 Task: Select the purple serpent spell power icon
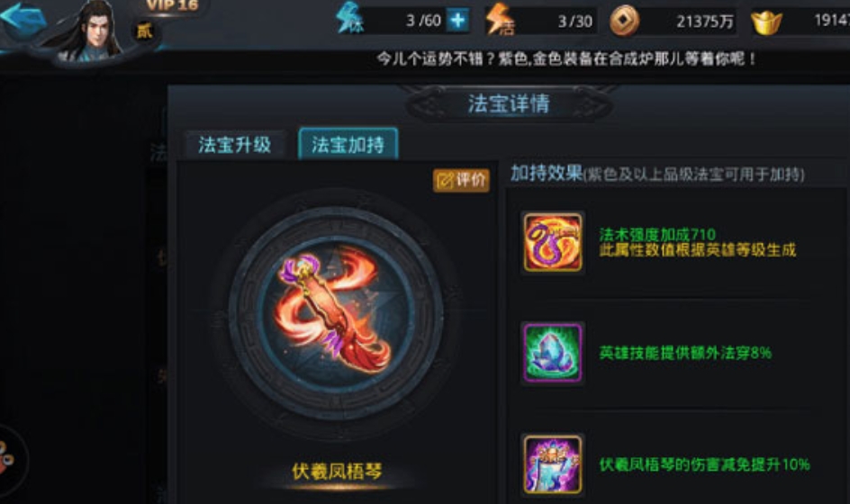[x=553, y=242]
